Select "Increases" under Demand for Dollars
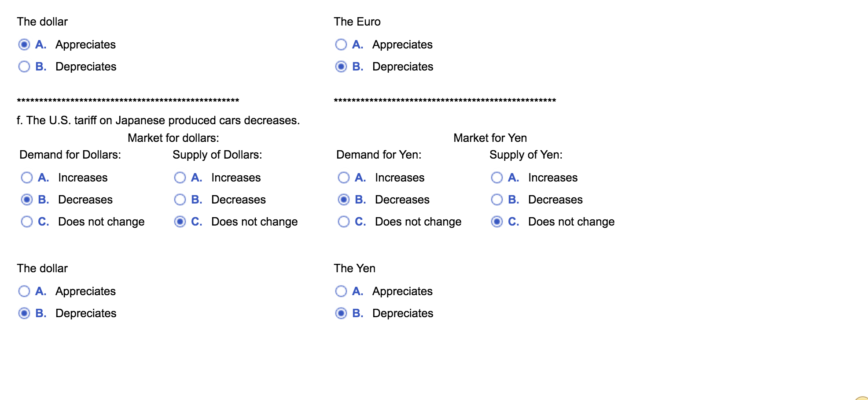The image size is (868, 400). click(27, 178)
